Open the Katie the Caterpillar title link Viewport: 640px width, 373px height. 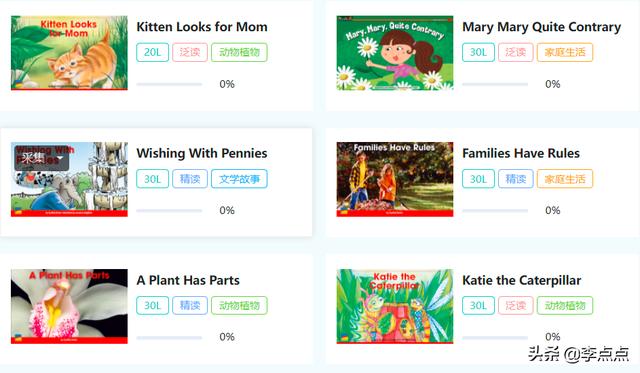pos(521,280)
